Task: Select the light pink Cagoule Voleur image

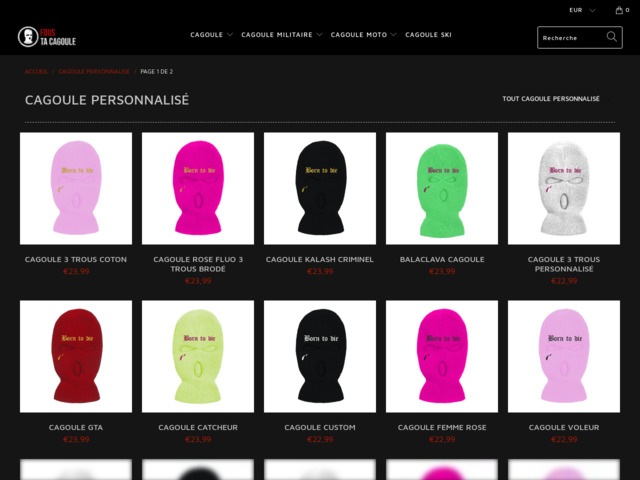Action: pos(564,356)
